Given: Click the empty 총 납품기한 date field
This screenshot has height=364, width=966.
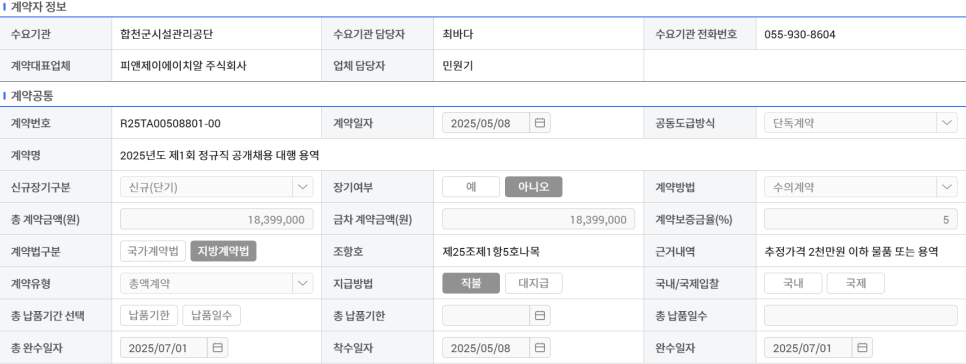Looking at the screenshot, I should pyautogui.click(x=485, y=315).
